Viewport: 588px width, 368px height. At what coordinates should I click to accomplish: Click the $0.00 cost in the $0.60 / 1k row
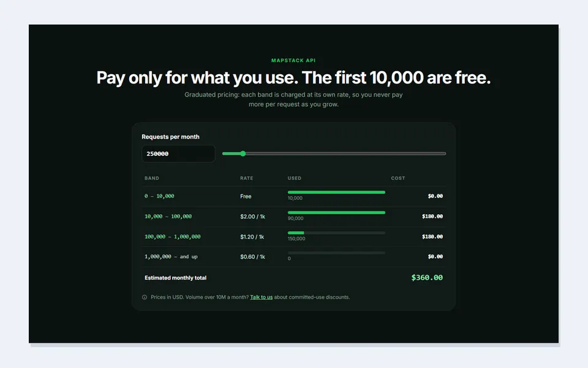coord(435,256)
